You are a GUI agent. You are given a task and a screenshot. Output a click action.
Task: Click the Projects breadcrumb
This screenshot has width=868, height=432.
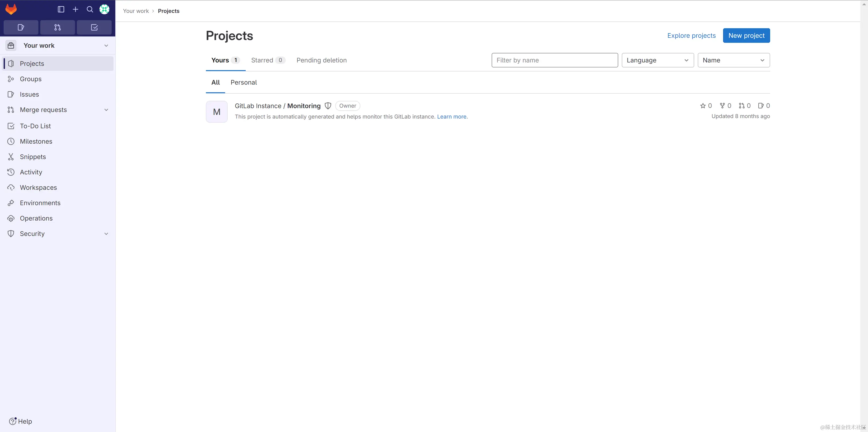coord(168,11)
